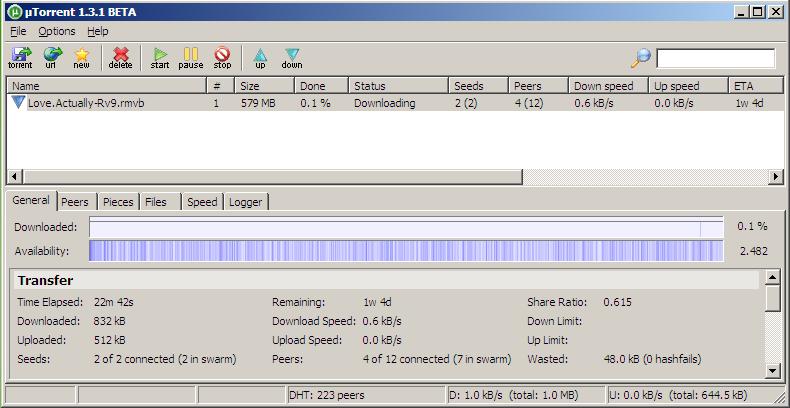Click the 1w 4d ETA cell
The image size is (790, 408).
coord(749,103)
